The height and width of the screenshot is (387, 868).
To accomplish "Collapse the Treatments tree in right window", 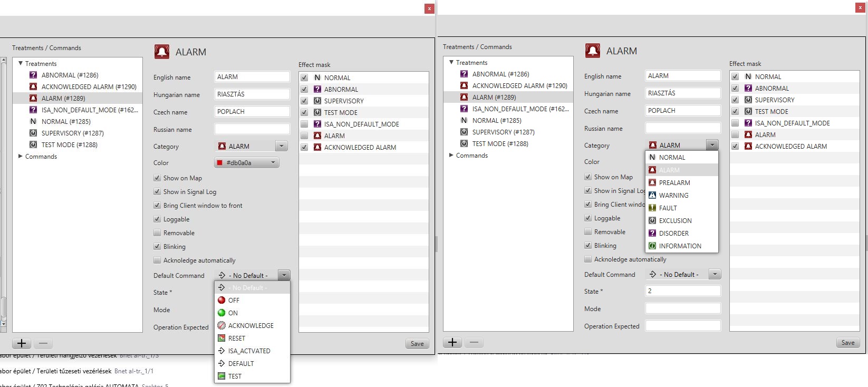I will pyautogui.click(x=451, y=62).
